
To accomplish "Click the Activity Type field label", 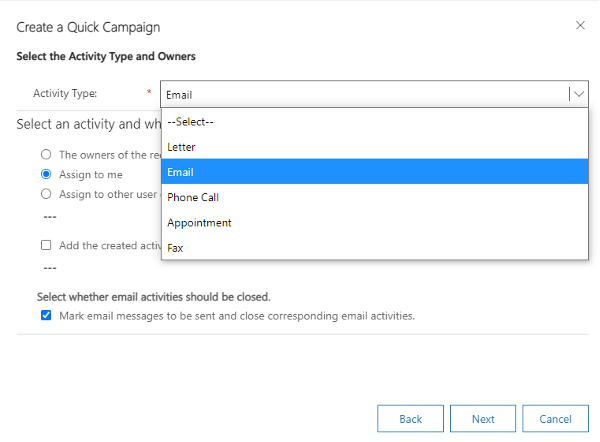I will (65, 94).
